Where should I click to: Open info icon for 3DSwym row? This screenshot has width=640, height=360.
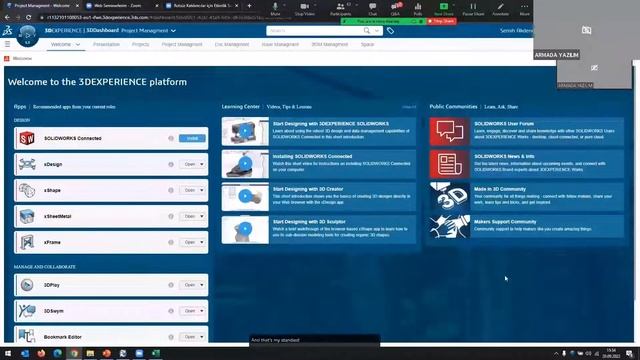coord(171,311)
